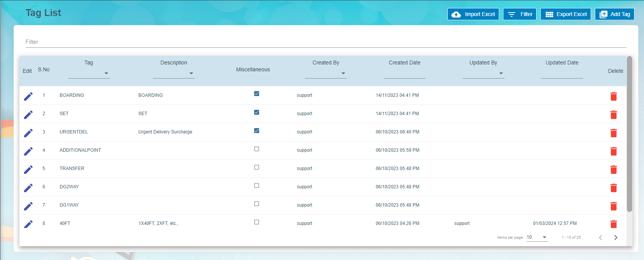Viewport: 644px width, 260px height.
Task: Enable Miscellaneous checkbox for ADDITIONALPOINT
Action: coord(256,149)
